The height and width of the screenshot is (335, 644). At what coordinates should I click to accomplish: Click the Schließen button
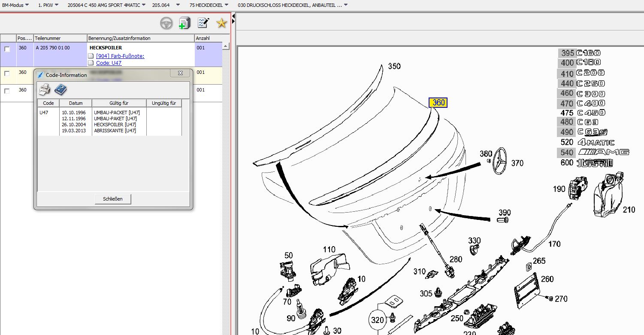(113, 199)
